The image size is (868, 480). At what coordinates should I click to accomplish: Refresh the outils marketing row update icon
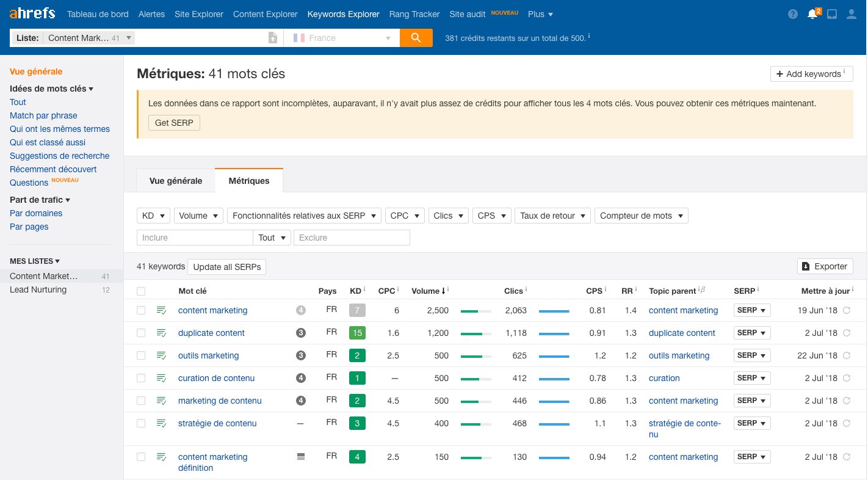(x=847, y=355)
